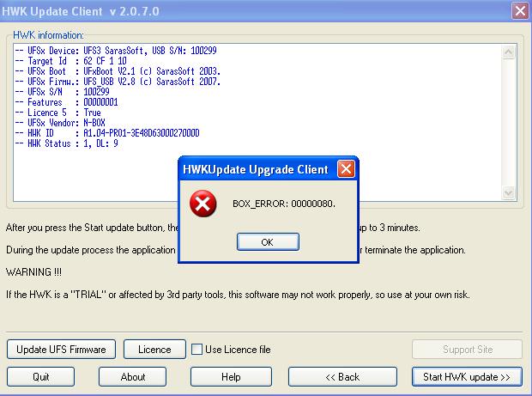
Task: Click the 'UFSx Boot : UFxBoot V2.1' line
Action: (118, 71)
